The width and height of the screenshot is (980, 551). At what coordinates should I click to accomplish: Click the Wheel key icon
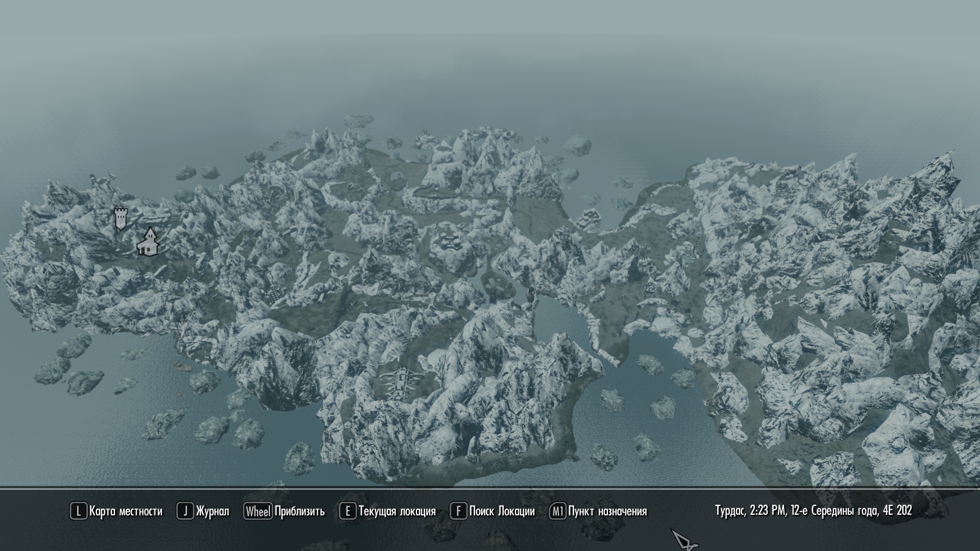click(258, 511)
